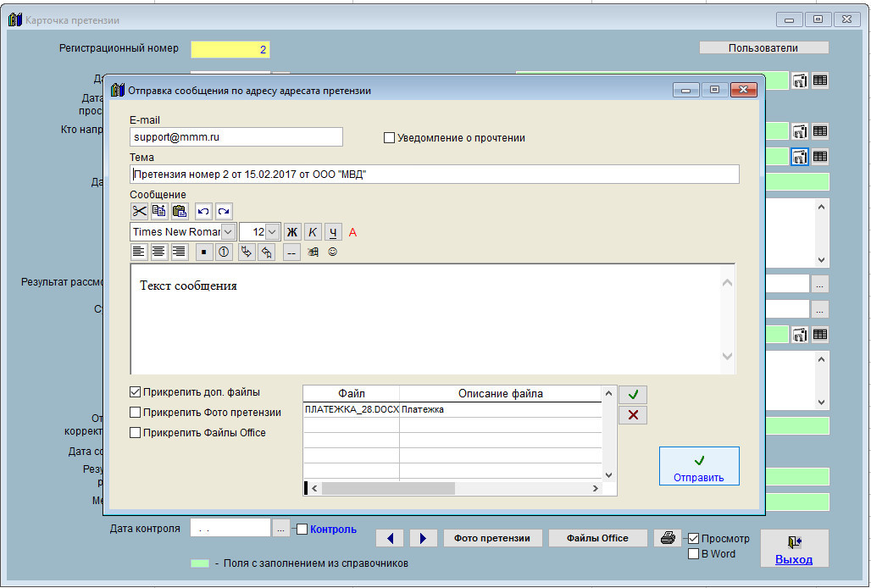
Task: Uncheck Прикрепить доп. файлы
Action: 136,392
